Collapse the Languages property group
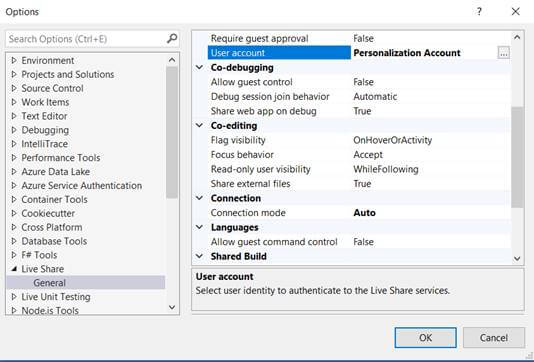This screenshot has height=362, width=534. tap(200, 227)
